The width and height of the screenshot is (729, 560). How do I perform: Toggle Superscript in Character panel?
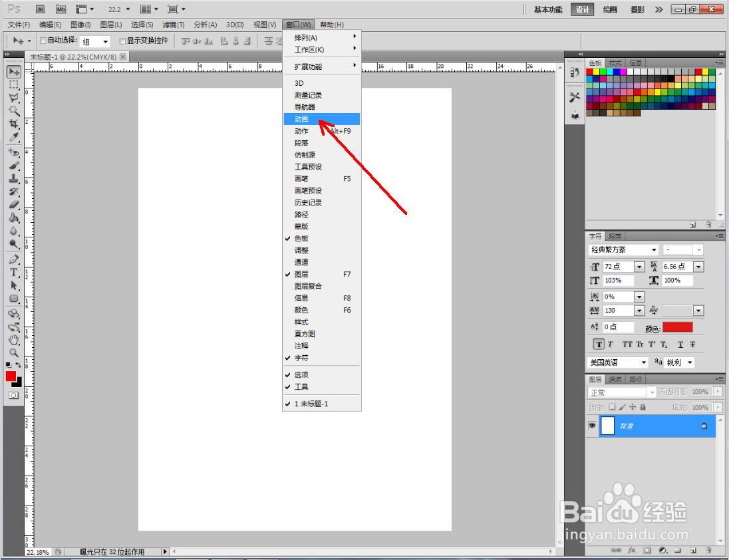coord(652,345)
